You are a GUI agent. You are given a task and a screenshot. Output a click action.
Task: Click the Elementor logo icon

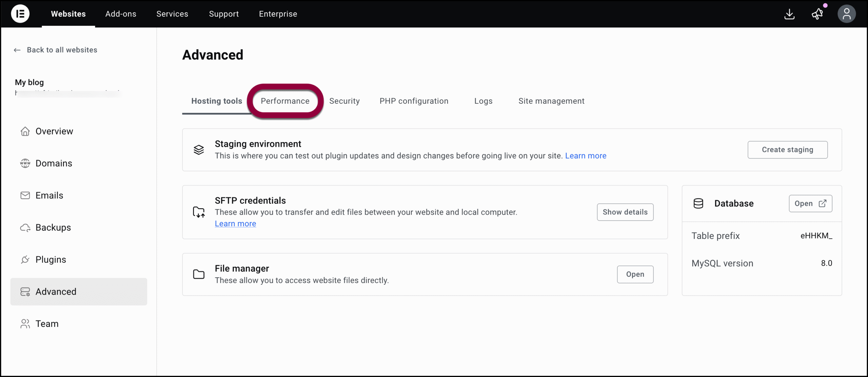pos(20,14)
